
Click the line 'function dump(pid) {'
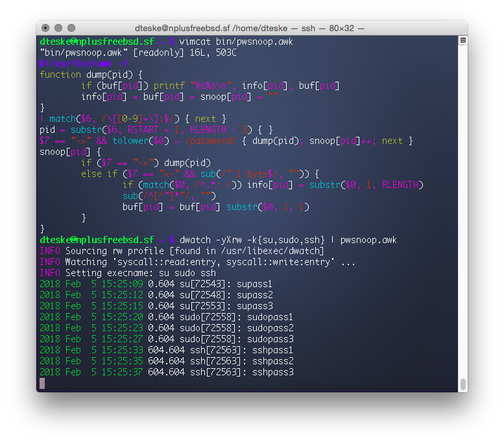coord(91,75)
